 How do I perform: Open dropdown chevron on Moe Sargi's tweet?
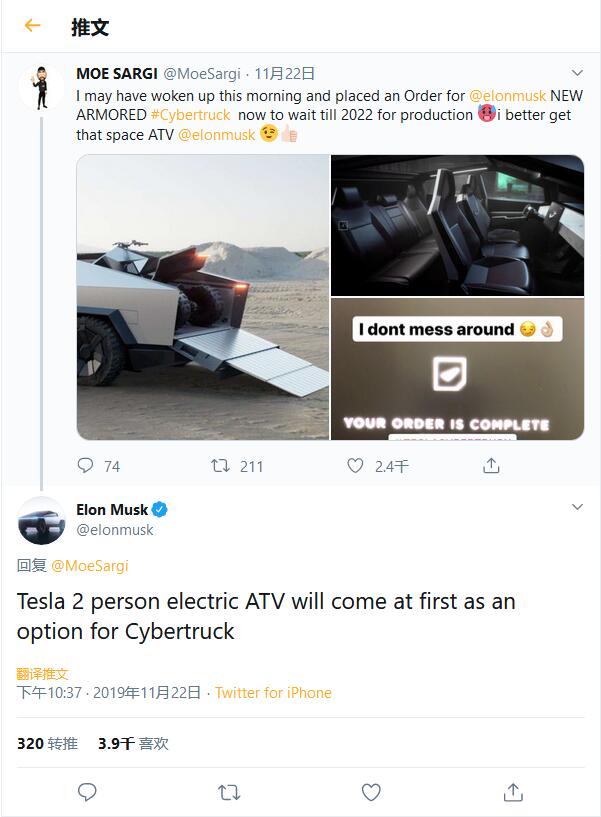point(577,74)
